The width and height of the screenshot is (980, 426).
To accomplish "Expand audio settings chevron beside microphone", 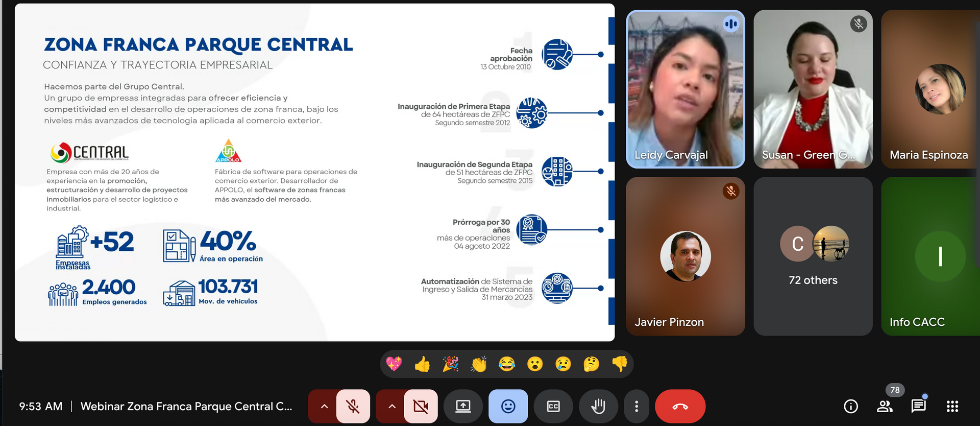I will tap(324, 407).
